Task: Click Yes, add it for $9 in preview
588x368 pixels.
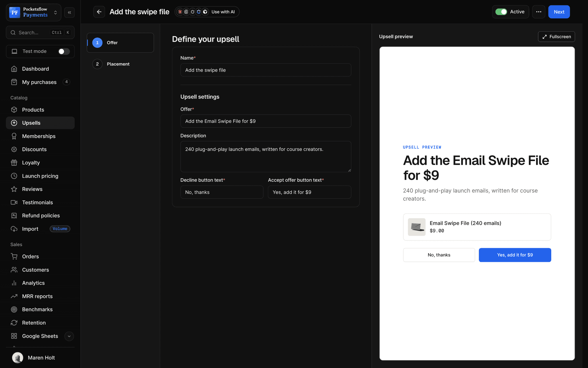Action: [x=515, y=255]
